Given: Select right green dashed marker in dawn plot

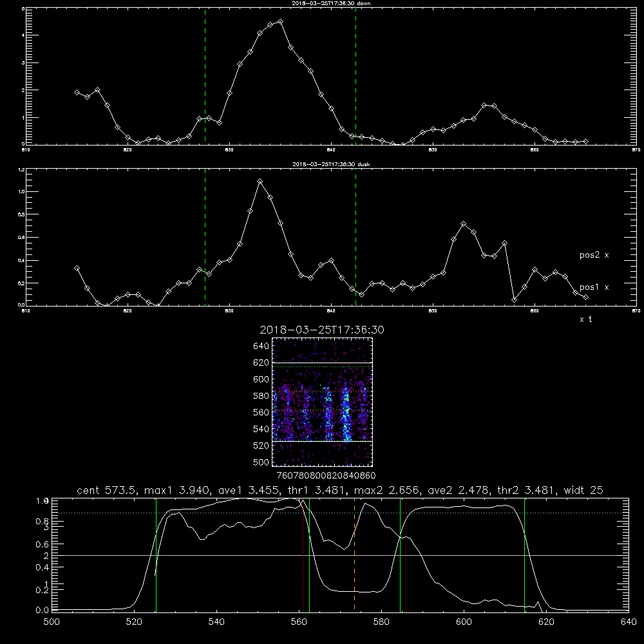Looking at the screenshot, I should [x=355, y=76].
